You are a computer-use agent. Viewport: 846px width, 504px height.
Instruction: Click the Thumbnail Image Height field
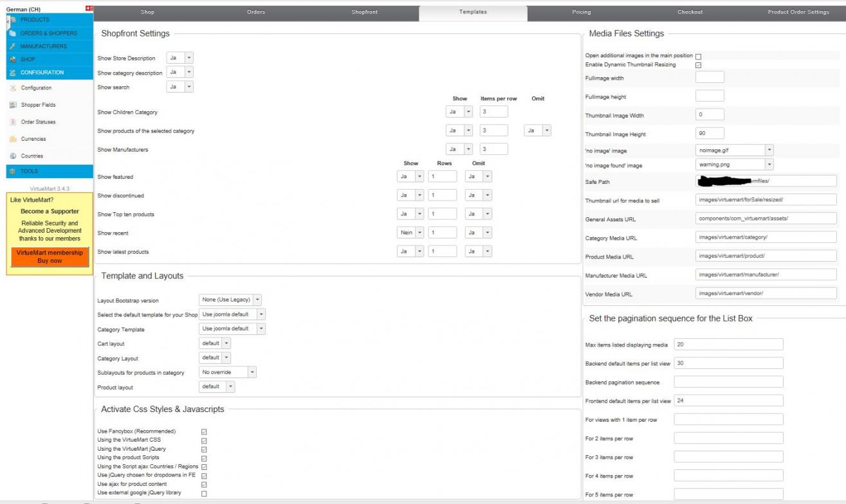point(710,134)
